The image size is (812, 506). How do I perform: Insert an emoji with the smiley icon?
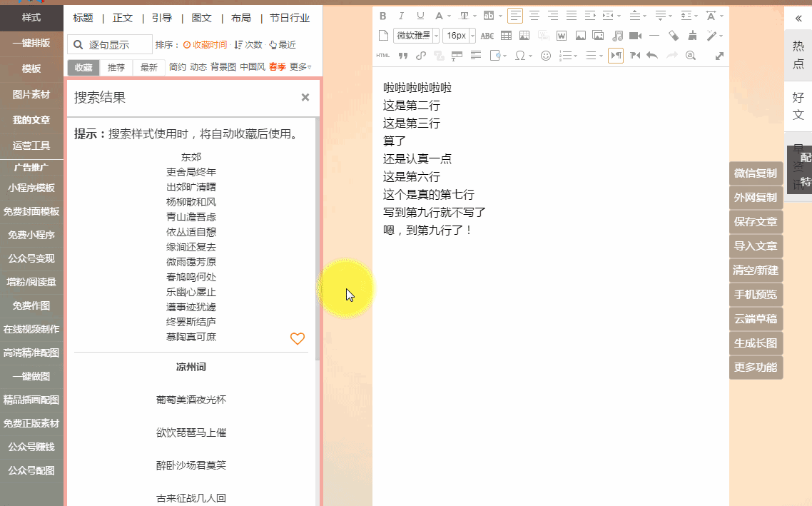coord(546,56)
